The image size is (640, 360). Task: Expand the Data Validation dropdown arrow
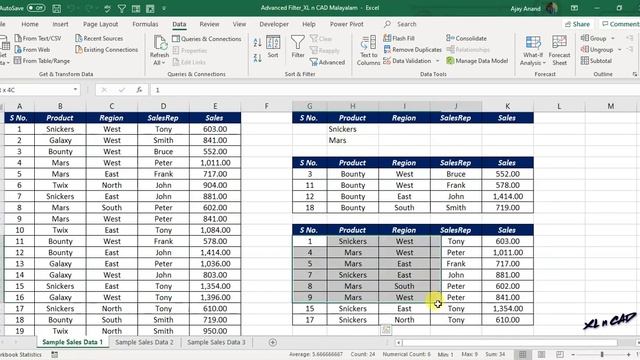tap(438, 61)
